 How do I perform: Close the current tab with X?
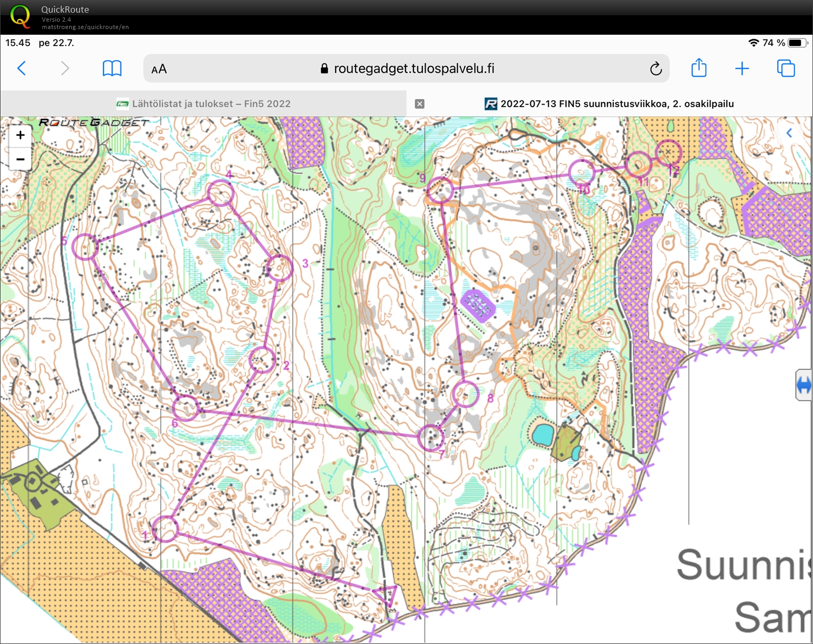point(419,104)
